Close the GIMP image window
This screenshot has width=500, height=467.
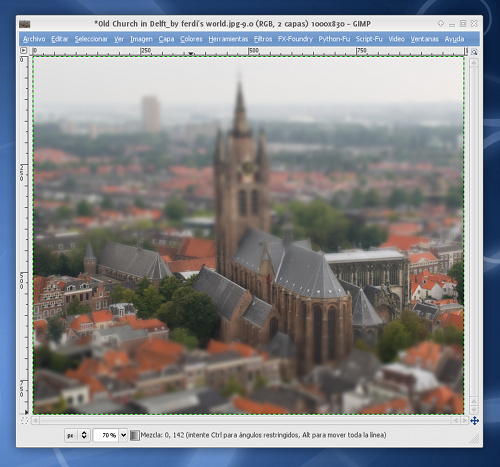474,23
